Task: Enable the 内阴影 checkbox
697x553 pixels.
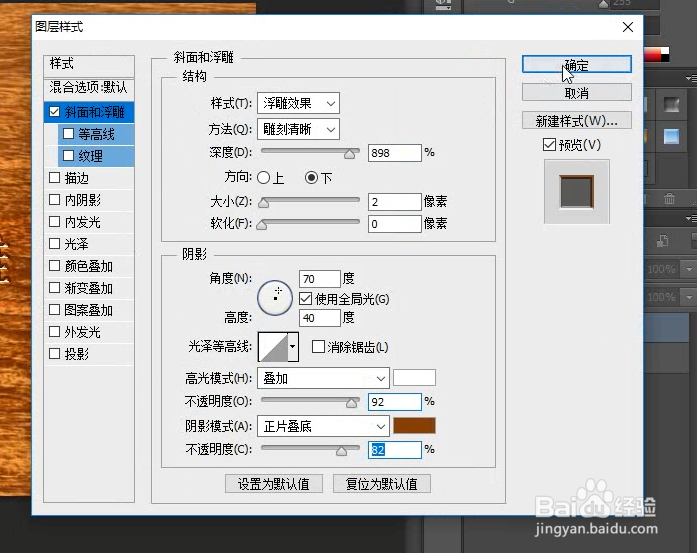Action: (54, 200)
